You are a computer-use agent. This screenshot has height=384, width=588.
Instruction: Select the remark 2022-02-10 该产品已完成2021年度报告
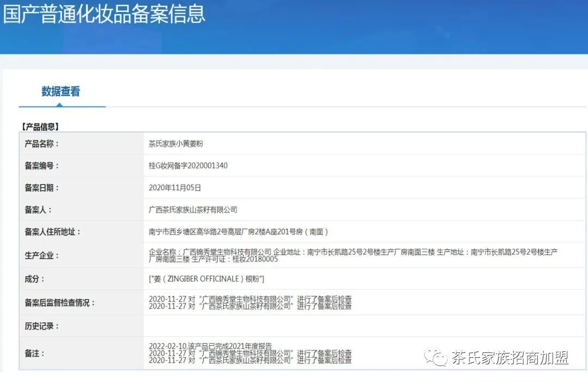[210, 346]
